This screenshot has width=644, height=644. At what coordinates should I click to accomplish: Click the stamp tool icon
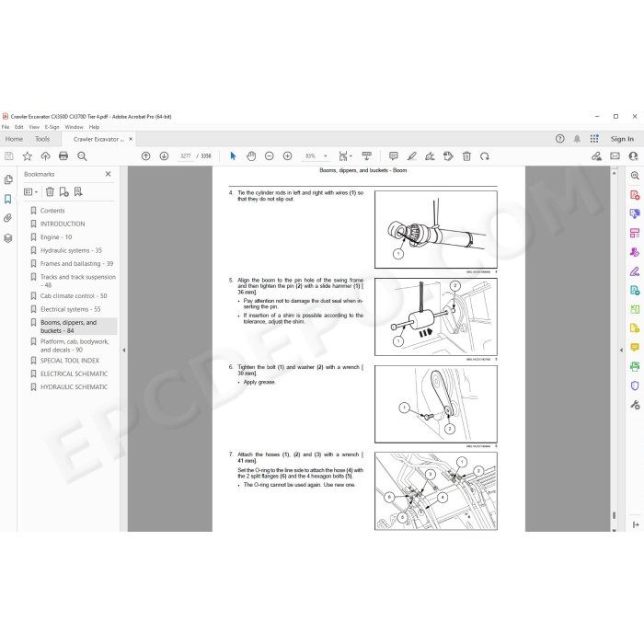click(x=448, y=156)
